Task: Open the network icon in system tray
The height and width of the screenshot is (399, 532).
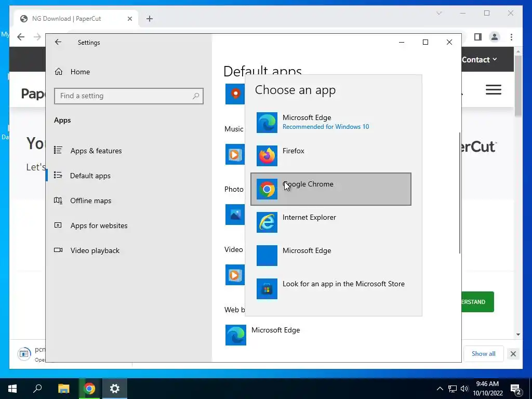Action: (453, 389)
